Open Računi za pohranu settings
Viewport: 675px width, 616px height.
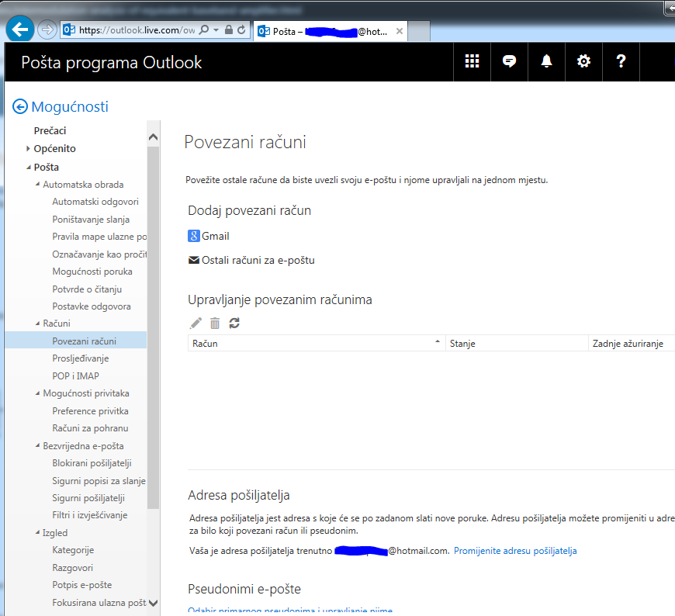(90, 428)
